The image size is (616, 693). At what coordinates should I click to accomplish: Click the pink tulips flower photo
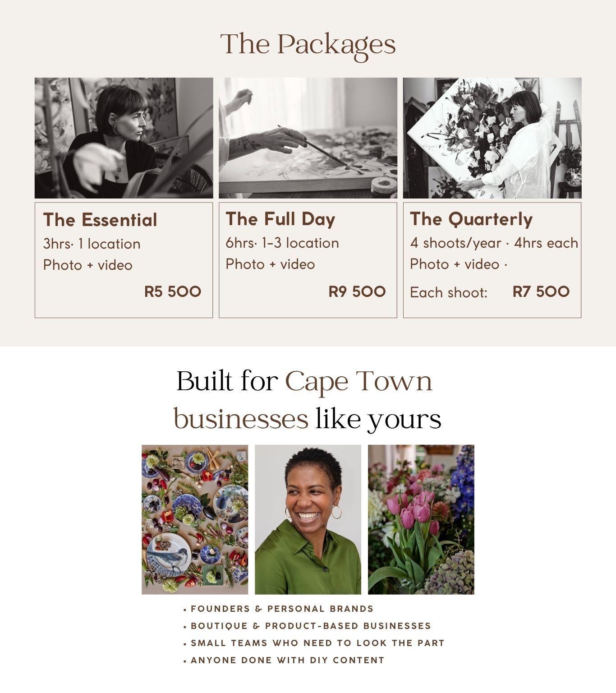point(421,519)
